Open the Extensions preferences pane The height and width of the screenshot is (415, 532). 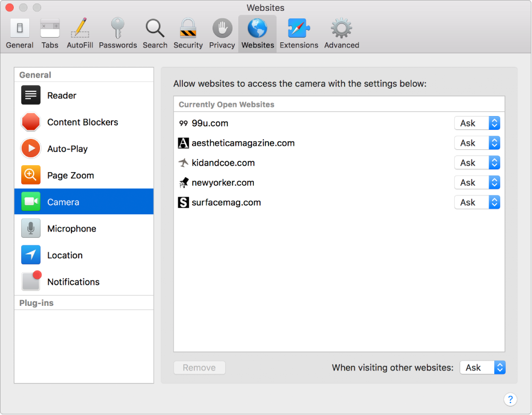[298, 33]
